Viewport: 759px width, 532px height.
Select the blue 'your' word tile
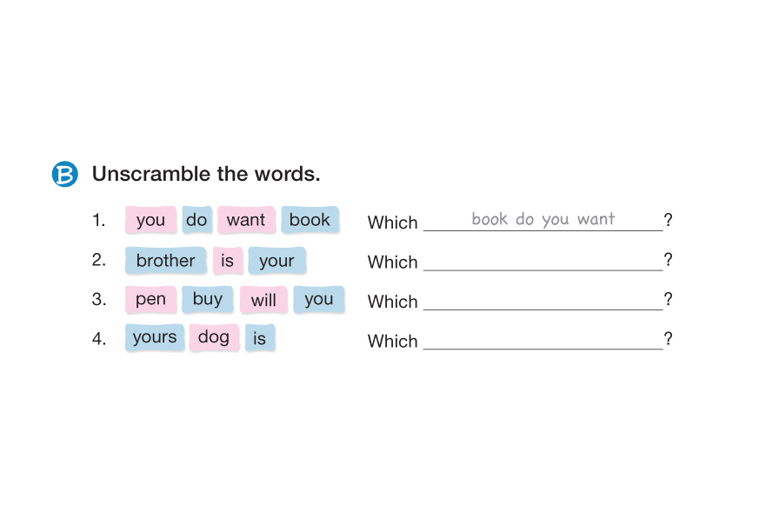tap(276, 261)
